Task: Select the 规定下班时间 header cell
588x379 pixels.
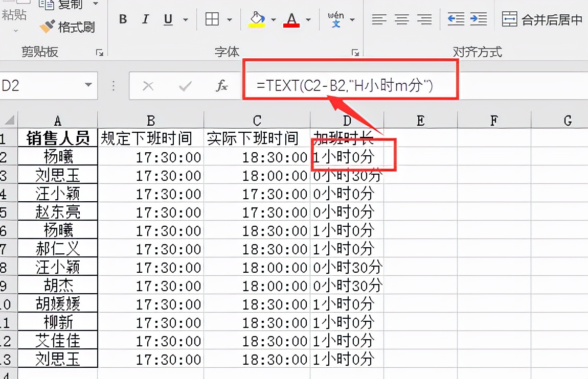Action: click(151, 138)
